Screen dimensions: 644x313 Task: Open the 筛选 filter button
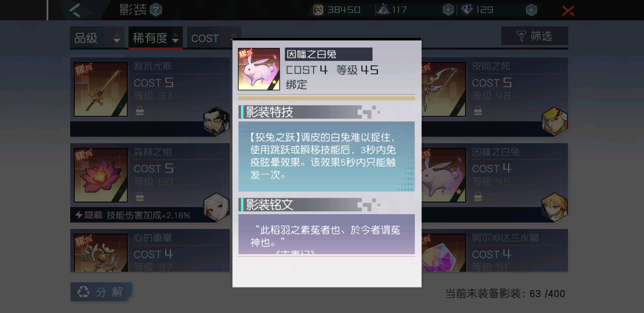click(535, 36)
